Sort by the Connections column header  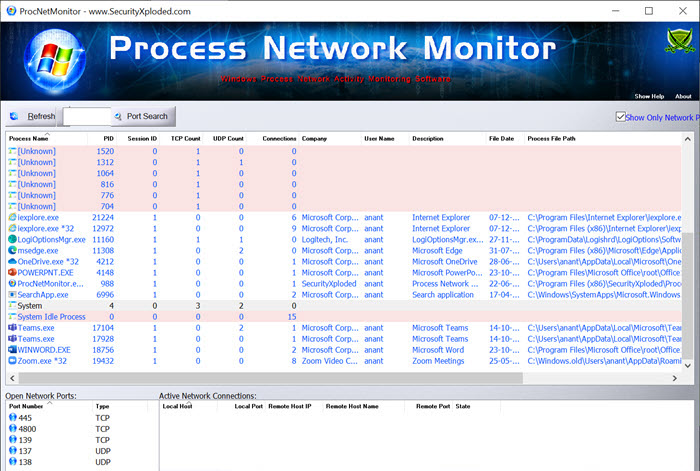pyautogui.click(x=279, y=138)
